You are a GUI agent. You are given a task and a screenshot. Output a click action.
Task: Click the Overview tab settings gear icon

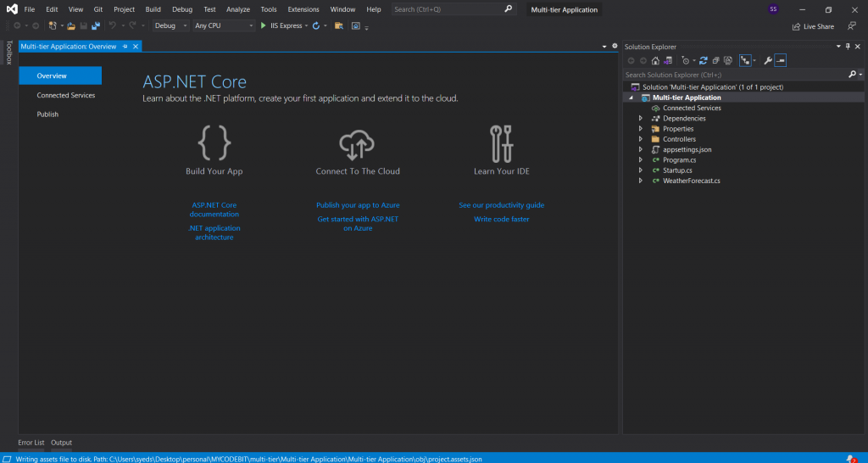tap(615, 46)
